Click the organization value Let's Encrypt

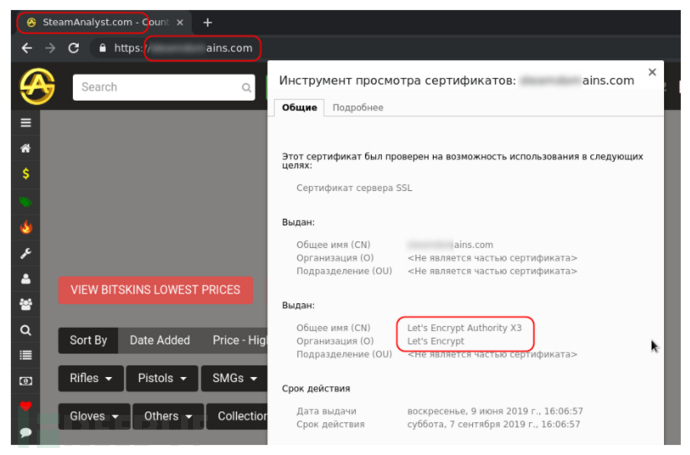tap(435, 341)
